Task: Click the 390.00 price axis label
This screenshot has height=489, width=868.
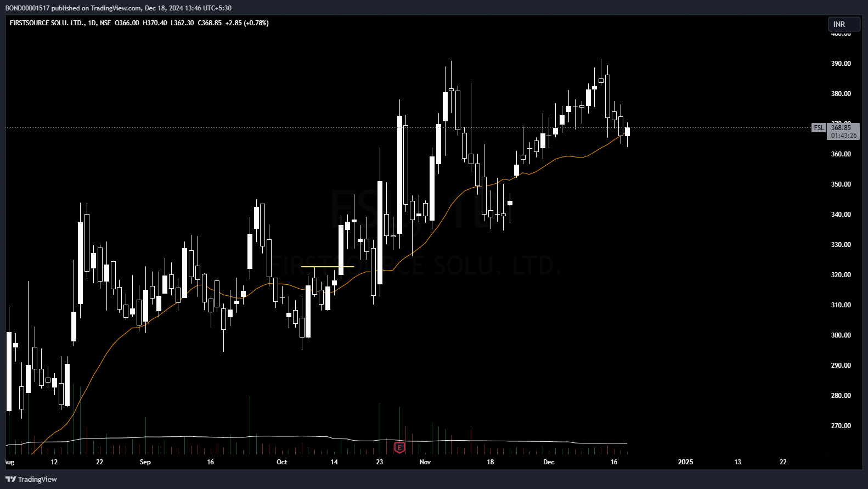Action: 841,64
